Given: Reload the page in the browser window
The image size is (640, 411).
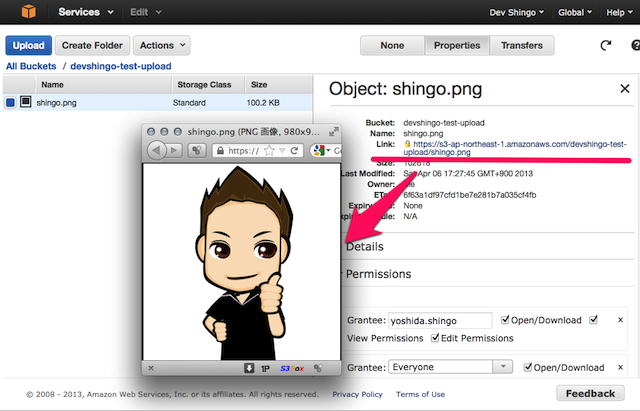Looking at the screenshot, I should tap(294, 151).
